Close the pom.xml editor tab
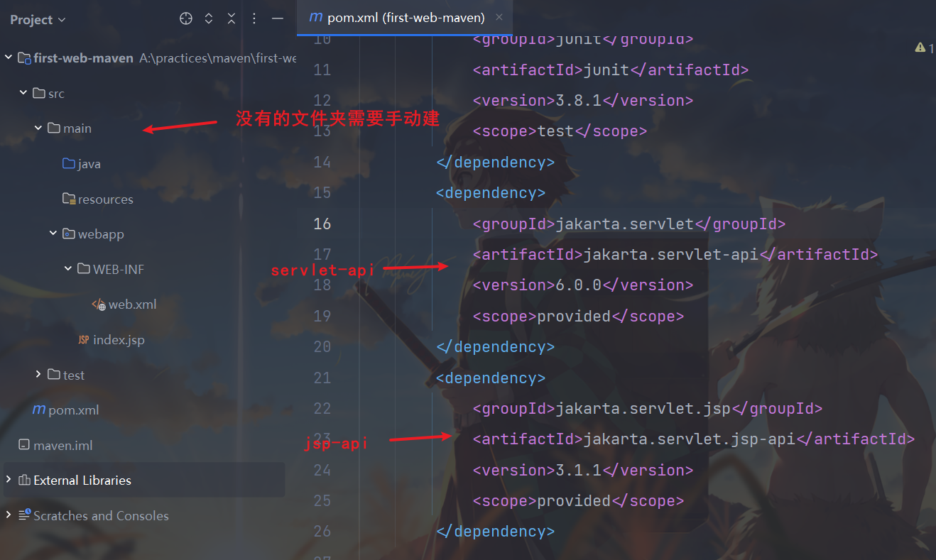936x560 pixels. (x=499, y=17)
